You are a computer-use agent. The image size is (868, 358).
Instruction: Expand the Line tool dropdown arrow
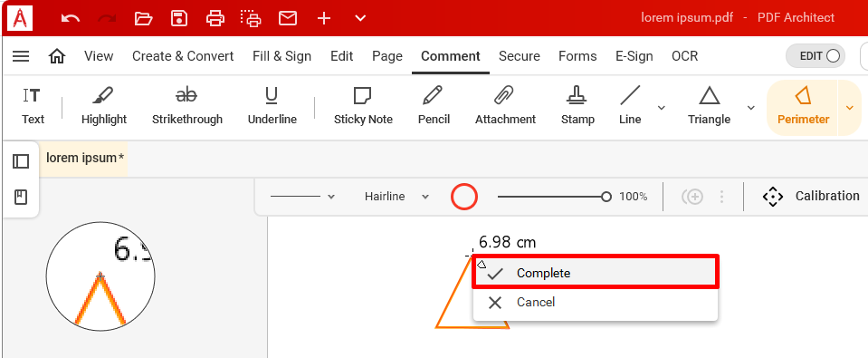tap(661, 108)
